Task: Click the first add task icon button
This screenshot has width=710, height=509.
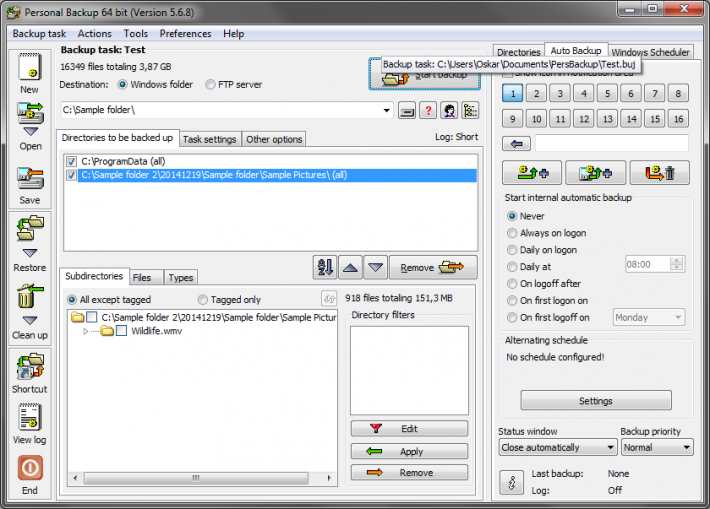Action: [x=532, y=173]
